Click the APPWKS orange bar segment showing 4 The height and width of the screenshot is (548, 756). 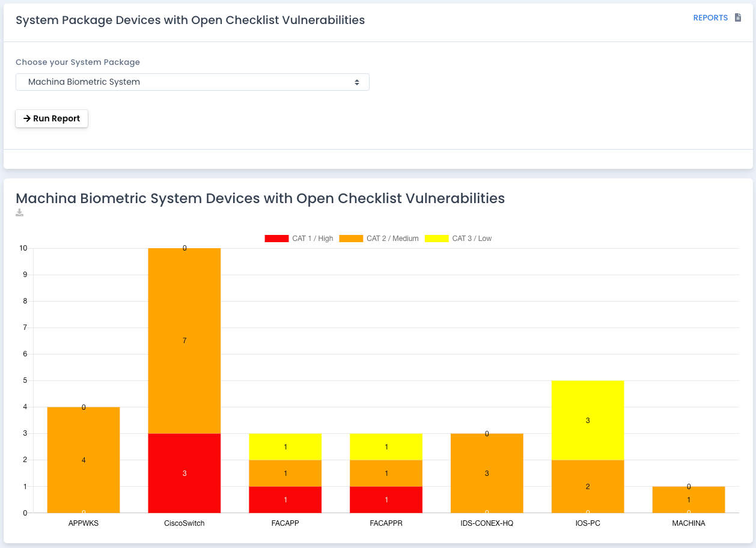coord(84,460)
